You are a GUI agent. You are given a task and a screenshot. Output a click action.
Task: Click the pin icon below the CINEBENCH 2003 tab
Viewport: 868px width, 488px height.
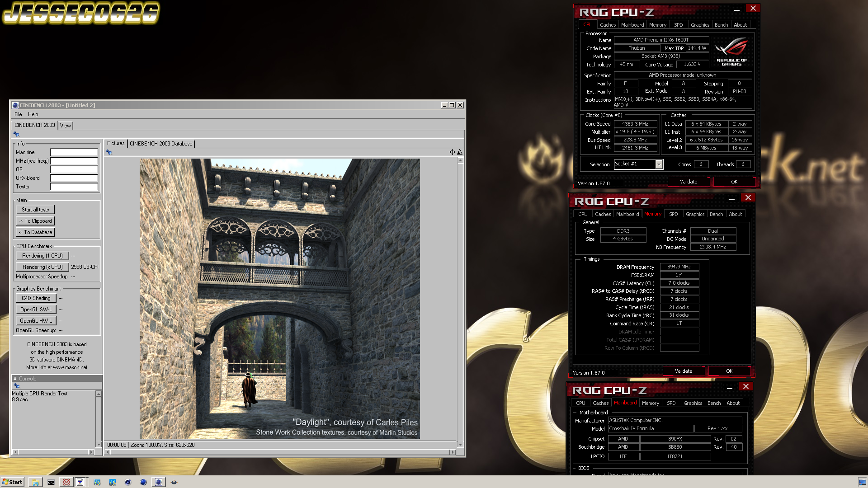(16, 134)
